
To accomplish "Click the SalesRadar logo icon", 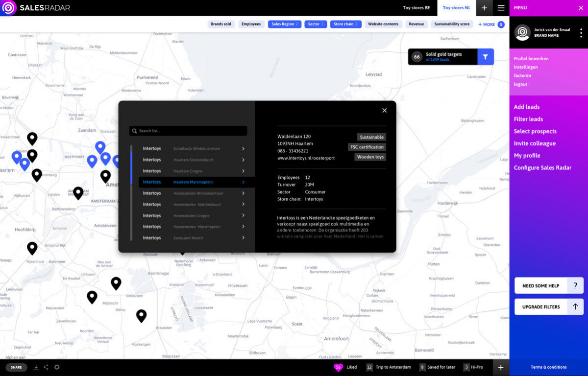I will (x=9, y=8).
